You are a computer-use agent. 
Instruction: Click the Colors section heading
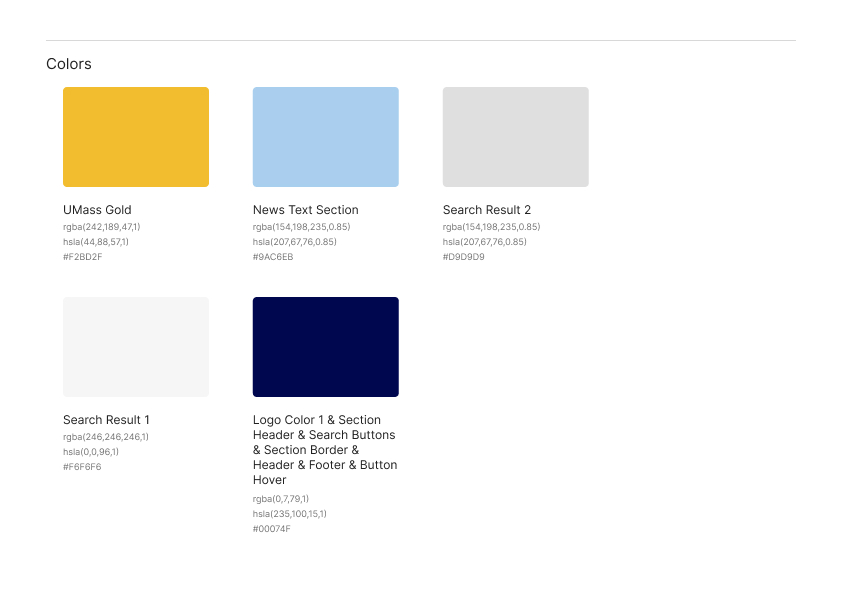click(x=69, y=64)
